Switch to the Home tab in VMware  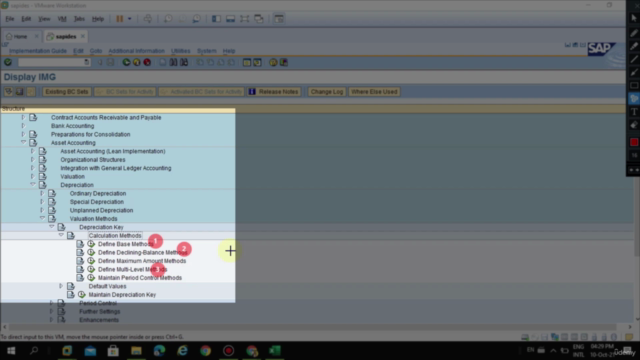click(20, 36)
